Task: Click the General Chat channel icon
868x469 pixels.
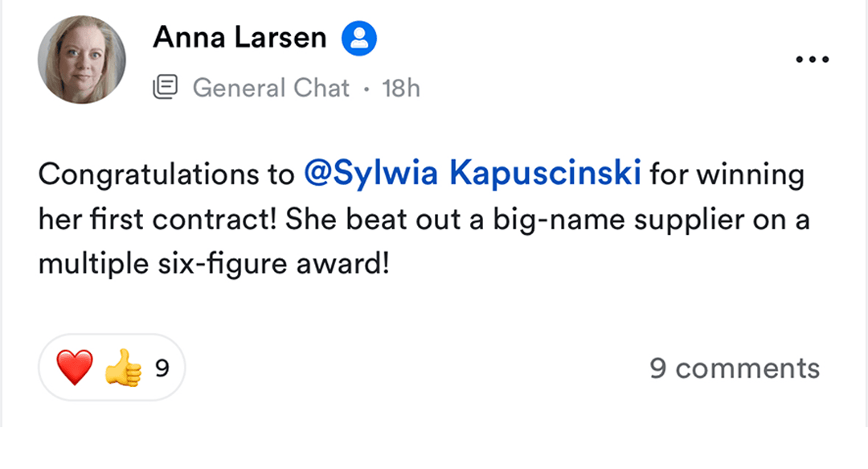Action: click(x=166, y=88)
